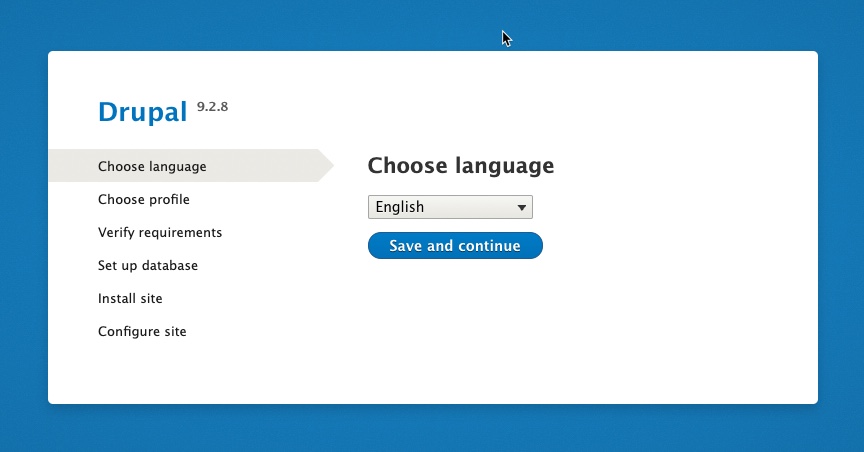The width and height of the screenshot is (864, 452).
Task: Click the Install site step
Action: coord(130,298)
